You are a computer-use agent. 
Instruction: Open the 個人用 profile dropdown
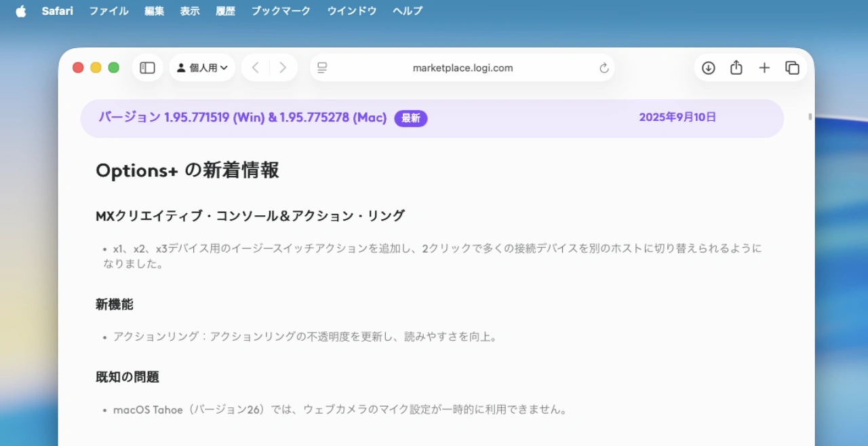tap(202, 67)
